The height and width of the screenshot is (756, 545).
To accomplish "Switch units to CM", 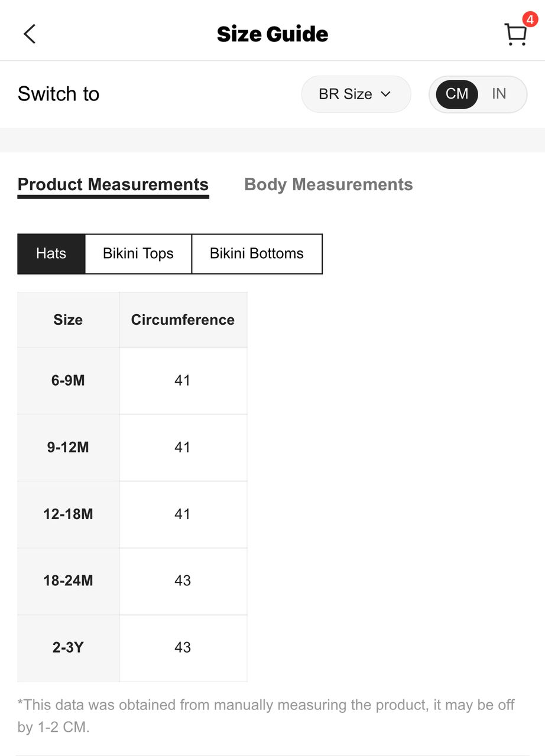I will coord(457,94).
